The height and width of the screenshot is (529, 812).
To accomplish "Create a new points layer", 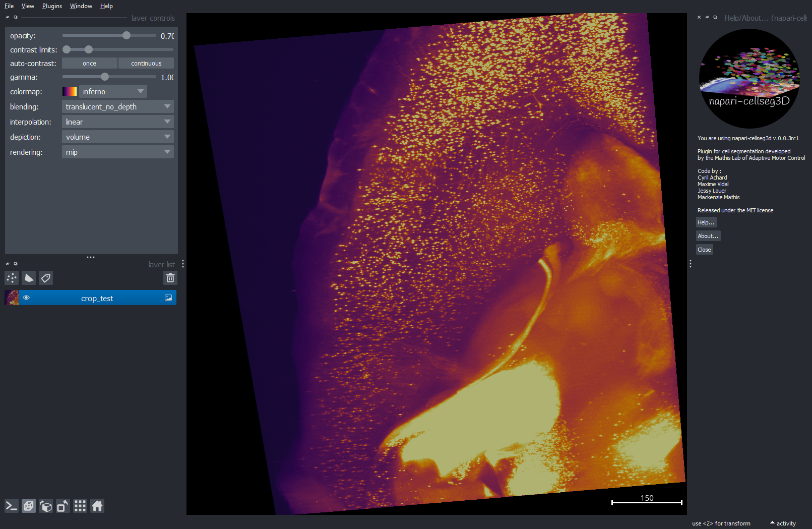I will (x=12, y=278).
